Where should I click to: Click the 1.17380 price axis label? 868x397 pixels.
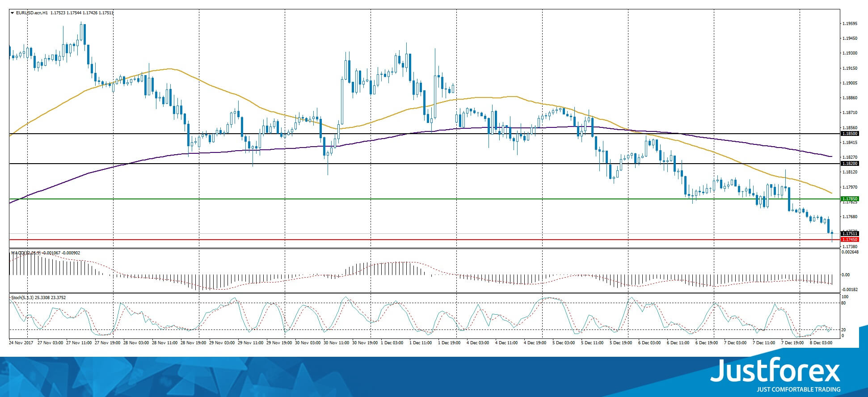coord(849,246)
